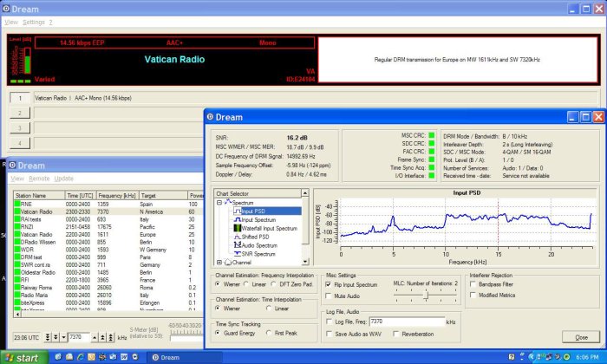The height and width of the screenshot is (364, 607).
Task: Increase frequency by medium step double-arrow
Action: (102, 337)
